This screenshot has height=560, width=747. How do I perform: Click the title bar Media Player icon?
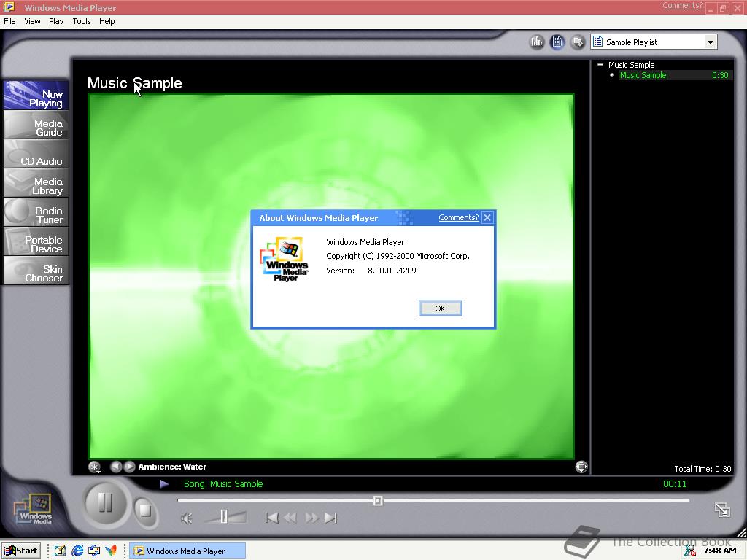pos(9,7)
